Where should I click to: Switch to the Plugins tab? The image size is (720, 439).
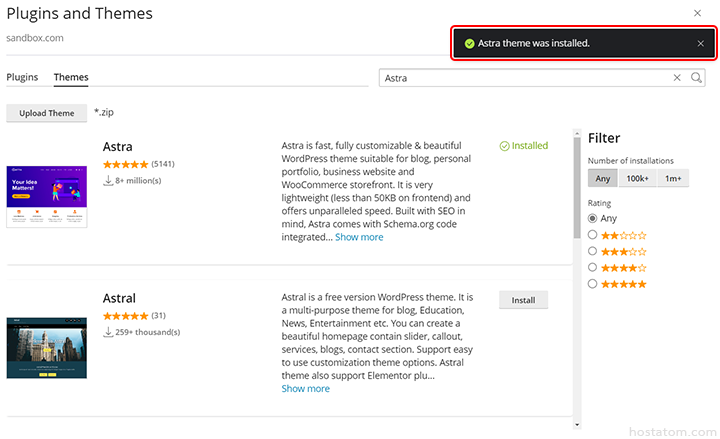[x=22, y=77]
